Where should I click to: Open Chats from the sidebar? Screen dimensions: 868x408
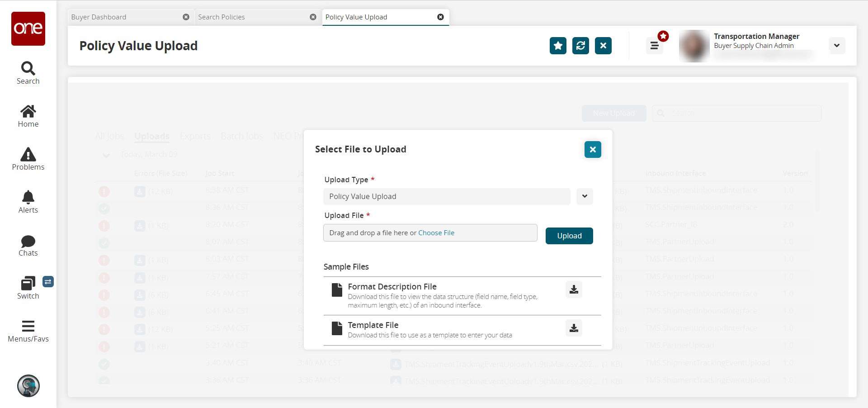click(x=28, y=241)
